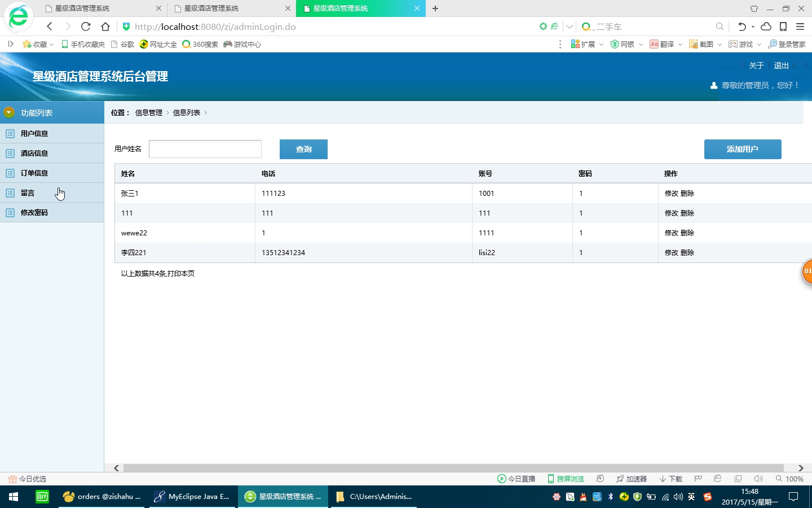Image resolution: width=812 pixels, height=508 pixels.
Task: Click 删除 for user 111
Action: [x=687, y=213]
